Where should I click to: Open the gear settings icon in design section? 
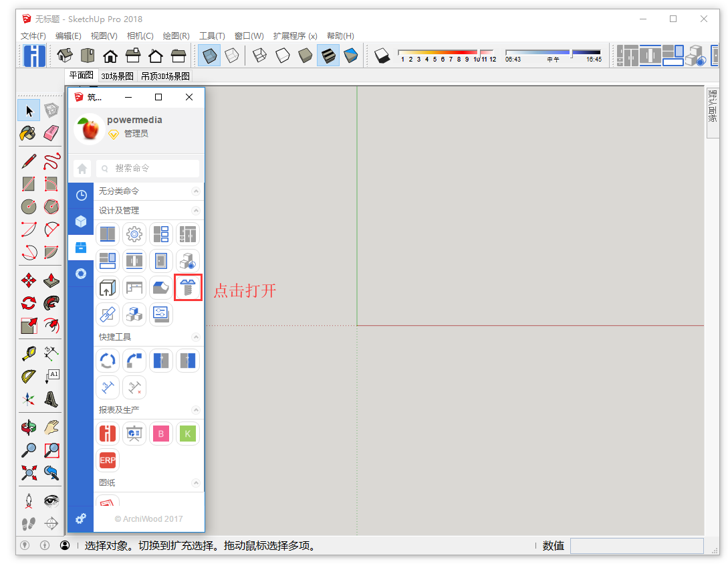pos(134,234)
